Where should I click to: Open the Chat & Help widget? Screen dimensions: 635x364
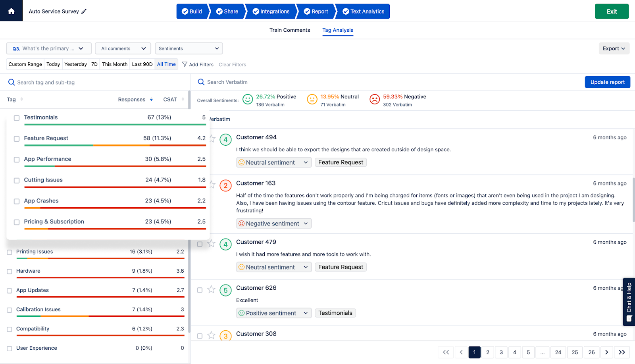(629, 302)
